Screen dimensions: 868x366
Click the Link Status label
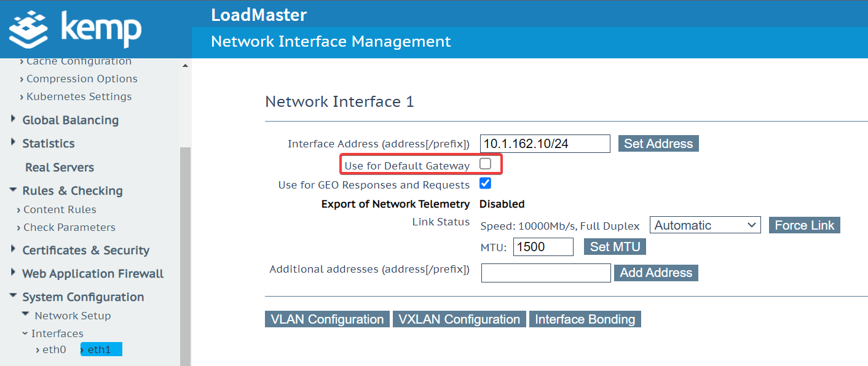click(x=441, y=222)
